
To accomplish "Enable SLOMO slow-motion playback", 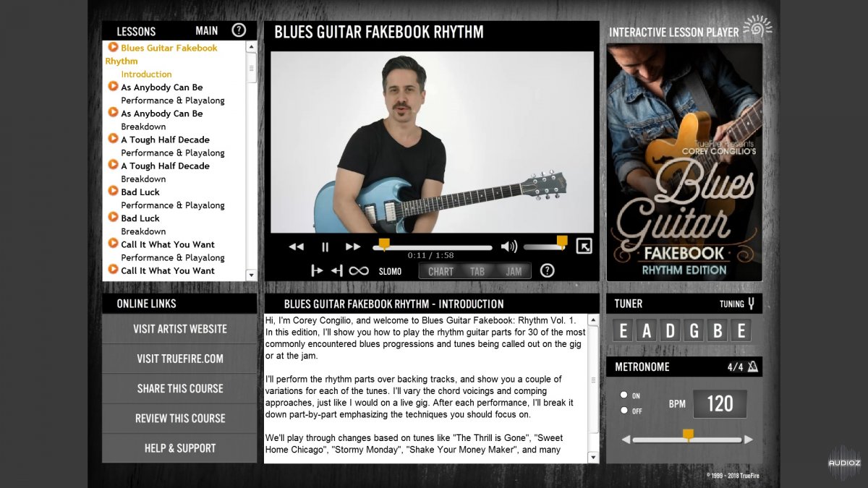I will click(390, 271).
